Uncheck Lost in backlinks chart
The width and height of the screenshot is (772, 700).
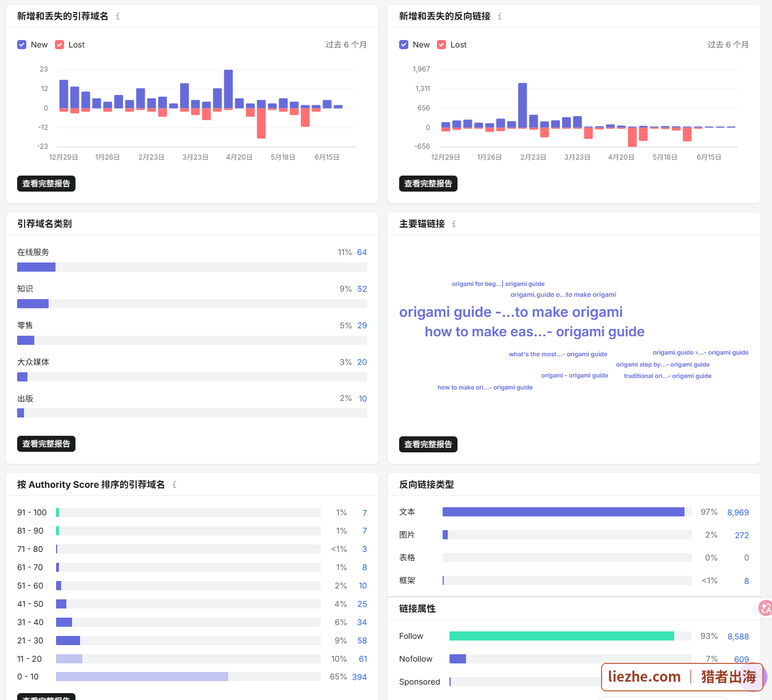pos(441,45)
